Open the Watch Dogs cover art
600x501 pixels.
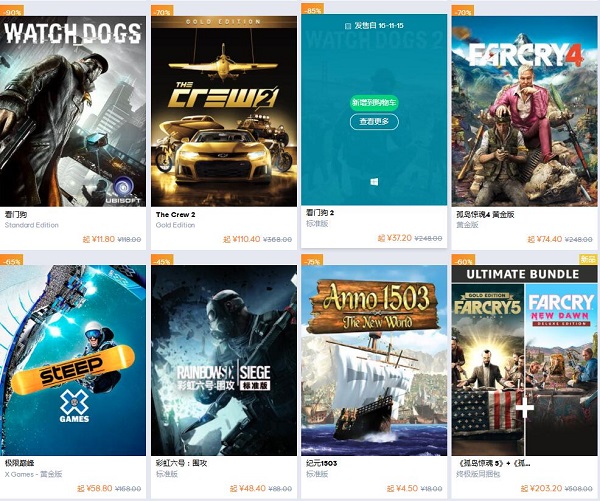tap(73, 111)
